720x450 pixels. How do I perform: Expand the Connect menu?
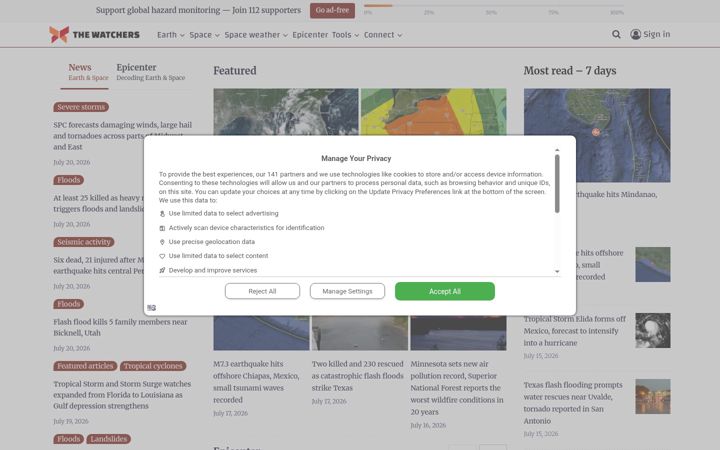[x=383, y=35]
